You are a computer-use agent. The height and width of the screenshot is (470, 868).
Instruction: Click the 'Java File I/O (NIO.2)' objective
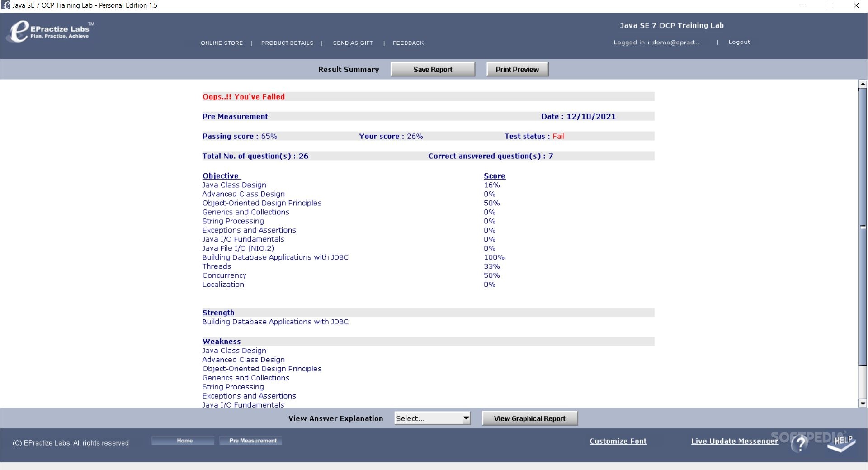(238, 248)
